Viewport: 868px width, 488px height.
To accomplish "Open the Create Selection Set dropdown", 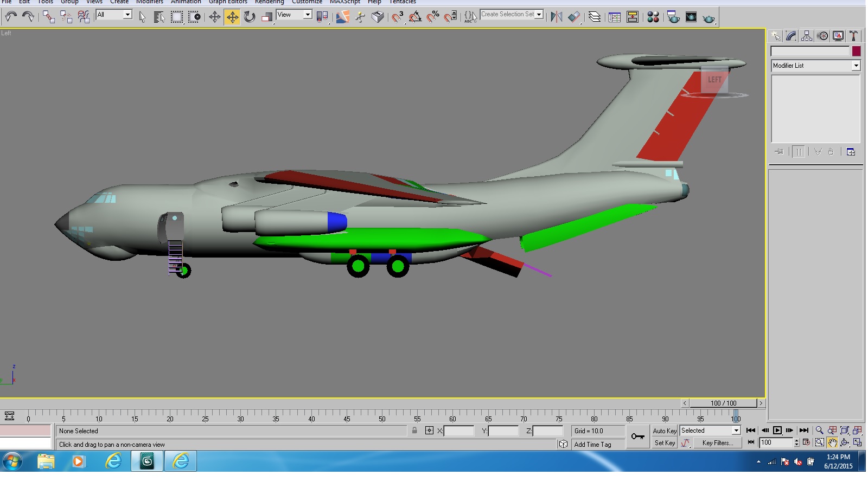I will (x=512, y=15).
